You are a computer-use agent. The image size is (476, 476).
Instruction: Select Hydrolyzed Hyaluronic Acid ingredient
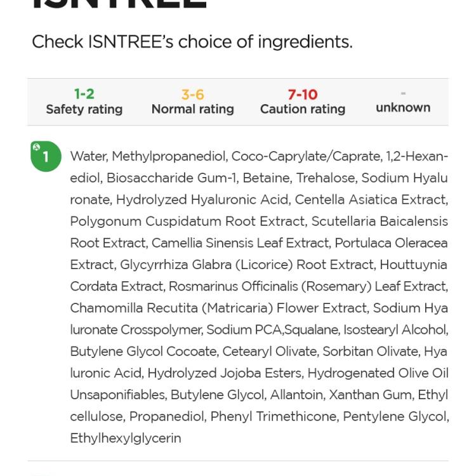[202, 200]
